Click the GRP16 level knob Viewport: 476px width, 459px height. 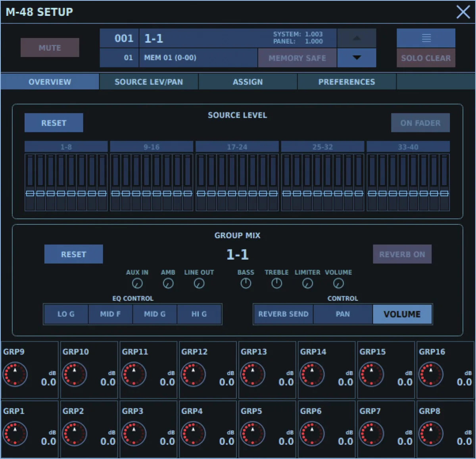click(x=431, y=374)
